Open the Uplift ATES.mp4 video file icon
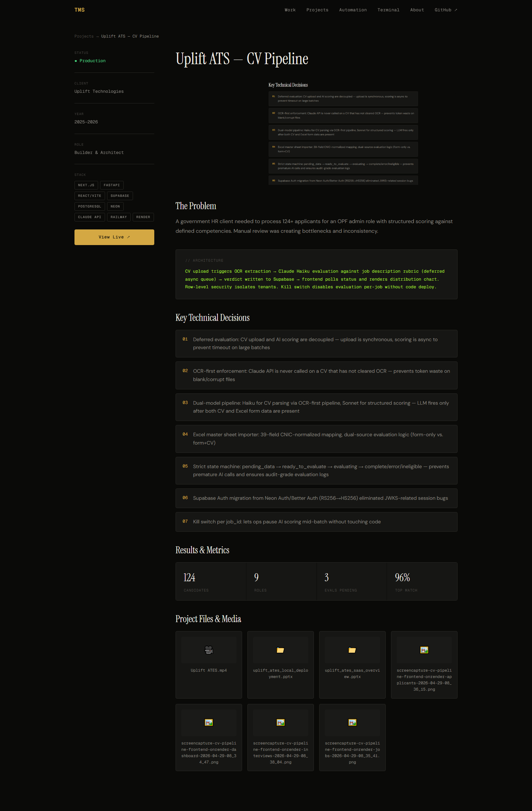This screenshot has height=811, width=532. [208, 650]
